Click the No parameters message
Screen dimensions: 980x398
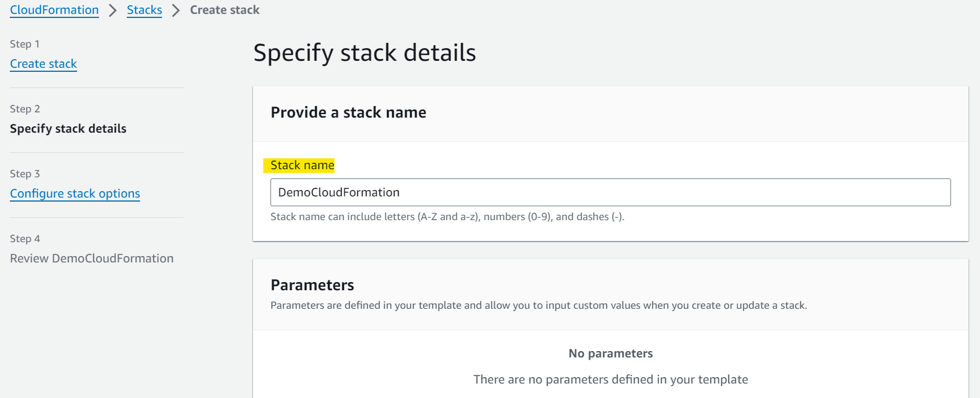pyautogui.click(x=610, y=353)
